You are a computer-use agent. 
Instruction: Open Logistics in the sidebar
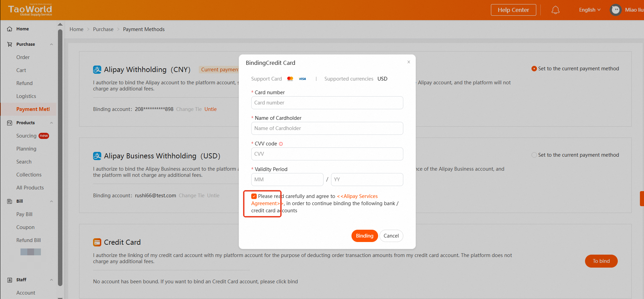26,96
